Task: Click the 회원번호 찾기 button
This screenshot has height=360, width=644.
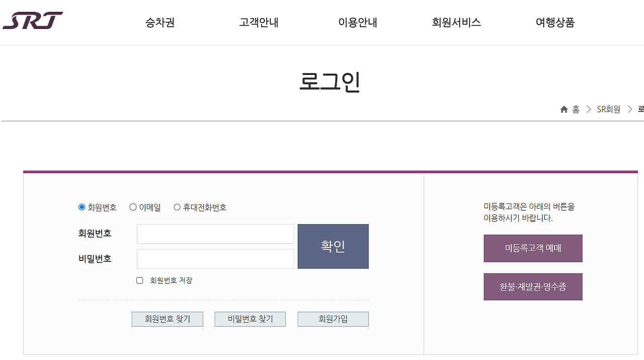Action: coord(167,319)
